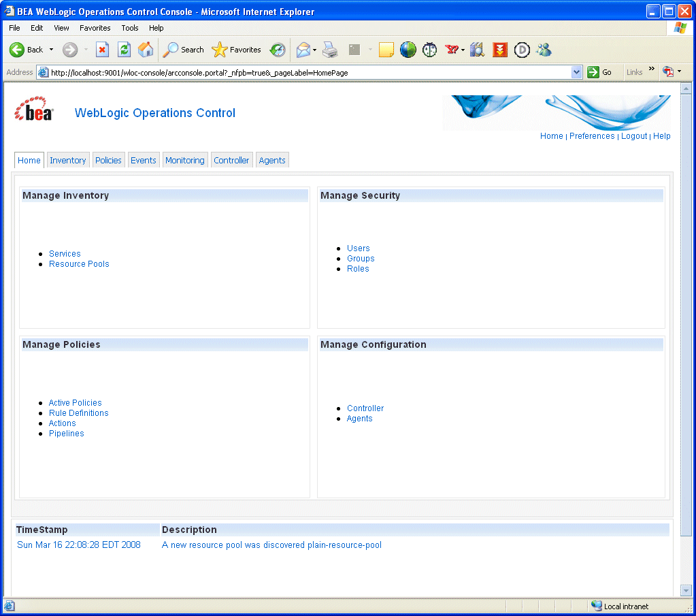The image size is (696, 616).
Task: Expand the Links toolbar chevron
Action: (x=652, y=68)
